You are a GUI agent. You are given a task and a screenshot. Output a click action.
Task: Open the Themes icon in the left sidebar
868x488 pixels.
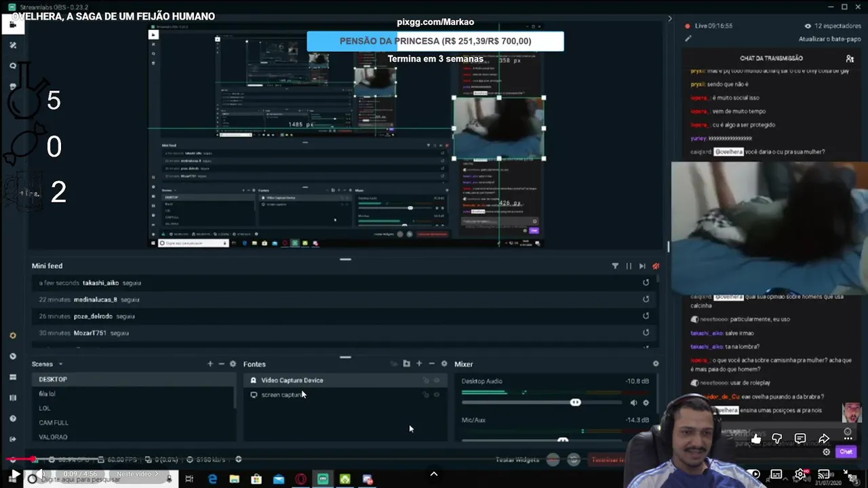[13, 45]
